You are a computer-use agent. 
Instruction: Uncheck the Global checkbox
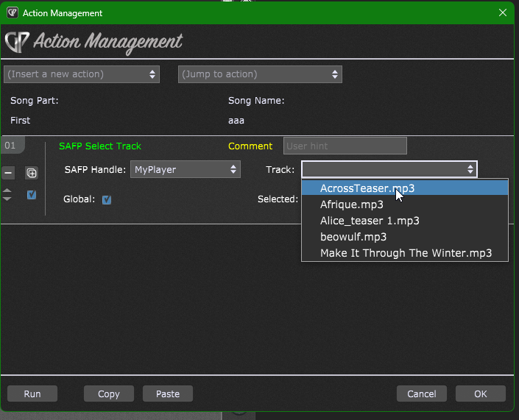tap(107, 199)
